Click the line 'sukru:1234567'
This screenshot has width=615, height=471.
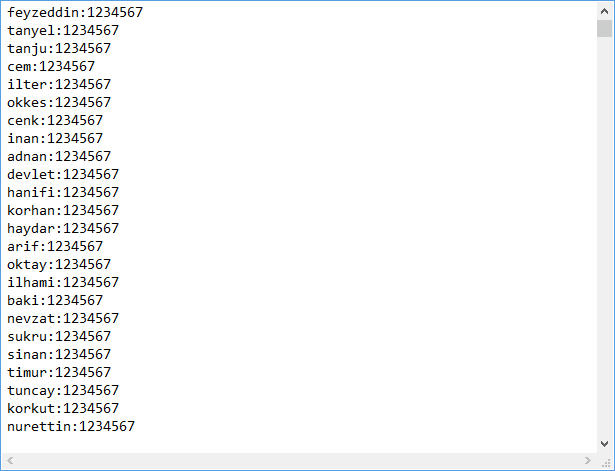point(59,336)
